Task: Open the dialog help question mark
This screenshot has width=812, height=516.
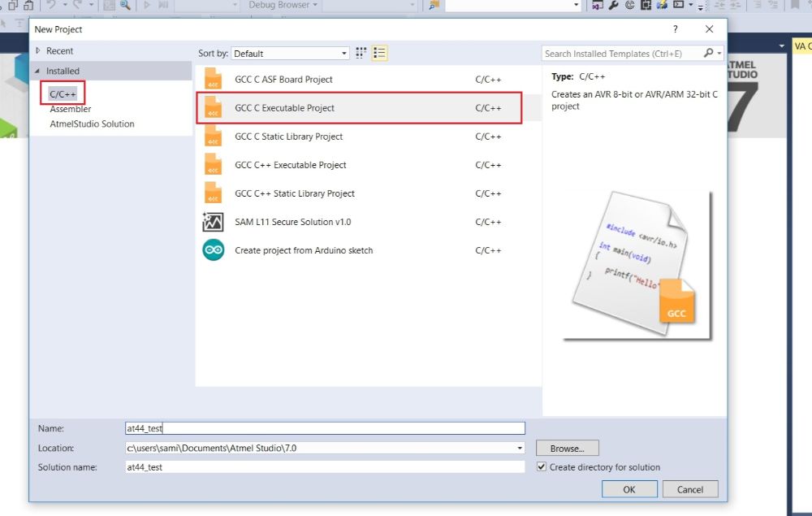Action: point(676,29)
